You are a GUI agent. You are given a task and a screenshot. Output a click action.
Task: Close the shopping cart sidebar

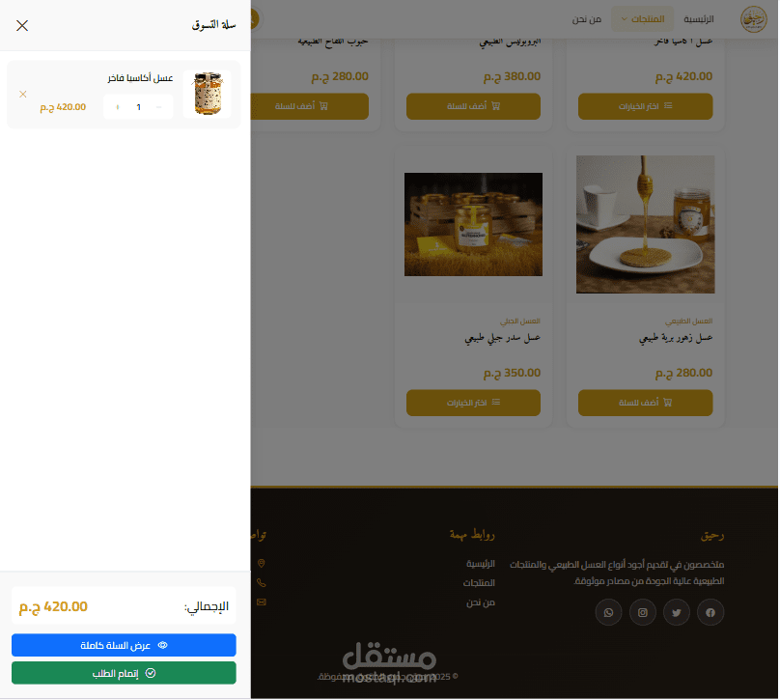22,25
